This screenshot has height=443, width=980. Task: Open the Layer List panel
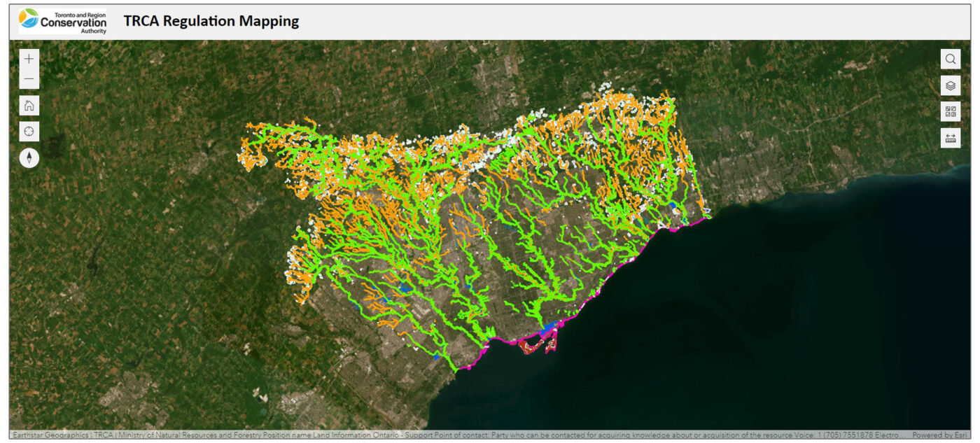951,85
